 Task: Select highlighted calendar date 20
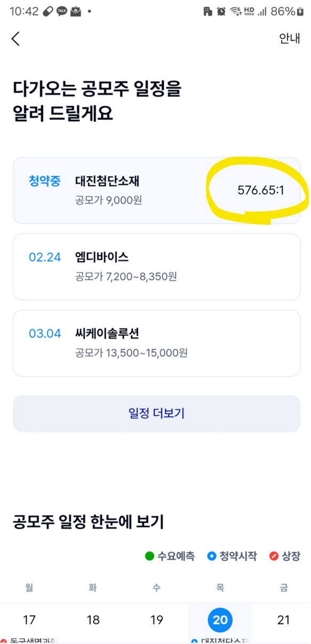pyautogui.click(x=220, y=620)
